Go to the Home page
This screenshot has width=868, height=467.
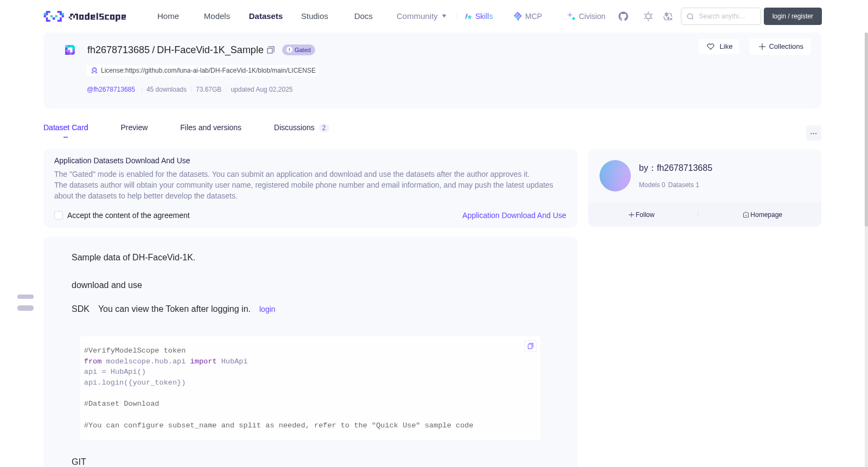pos(168,16)
